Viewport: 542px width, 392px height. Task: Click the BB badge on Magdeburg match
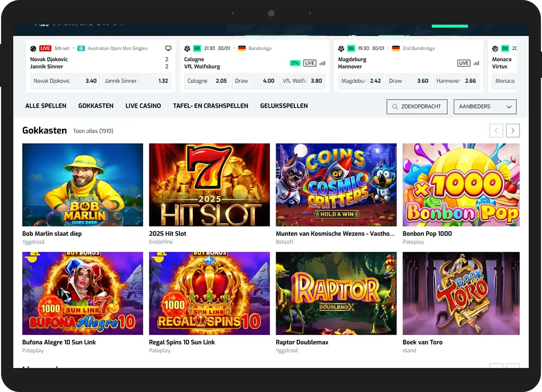[x=351, y=48]
